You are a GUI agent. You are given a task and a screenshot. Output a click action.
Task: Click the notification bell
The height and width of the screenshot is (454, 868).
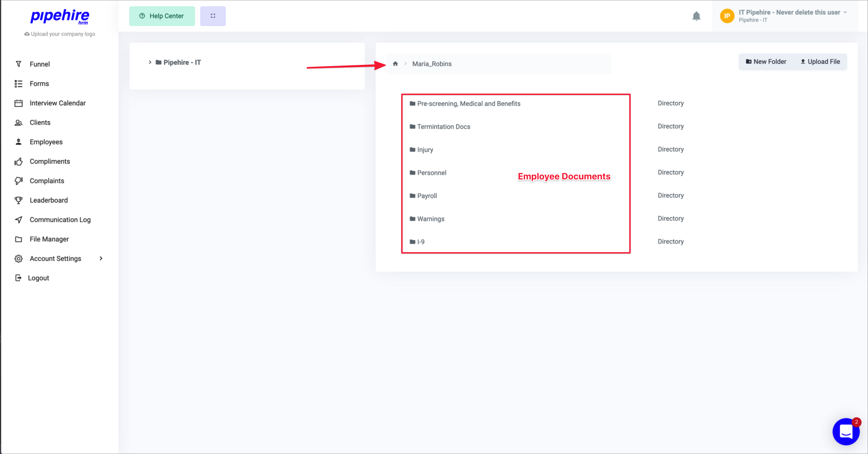[696, 16]
